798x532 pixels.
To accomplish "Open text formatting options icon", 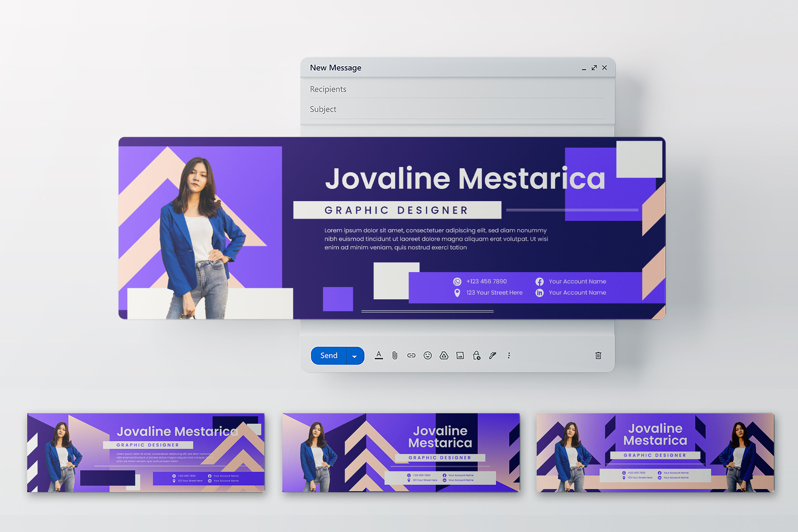I will pos(379,355).
